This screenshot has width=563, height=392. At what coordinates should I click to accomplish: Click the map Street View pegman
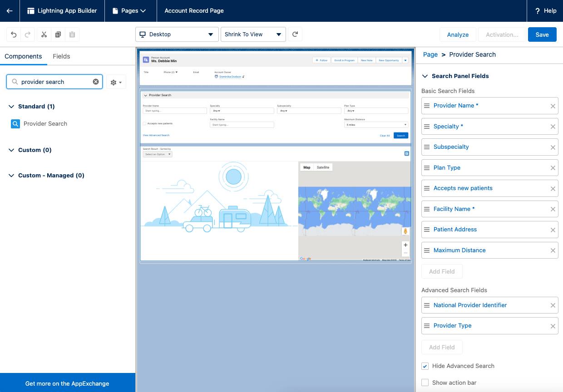(405, 231)
